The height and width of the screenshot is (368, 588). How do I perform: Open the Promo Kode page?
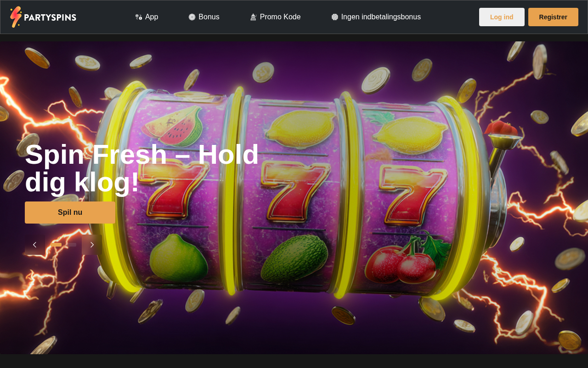click(275, 17)
